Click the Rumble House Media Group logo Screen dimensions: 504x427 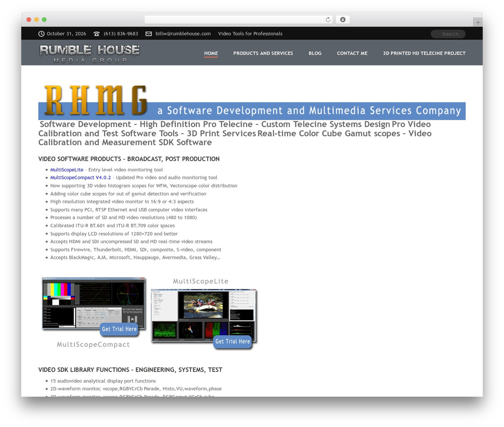[x=89, y=54]
